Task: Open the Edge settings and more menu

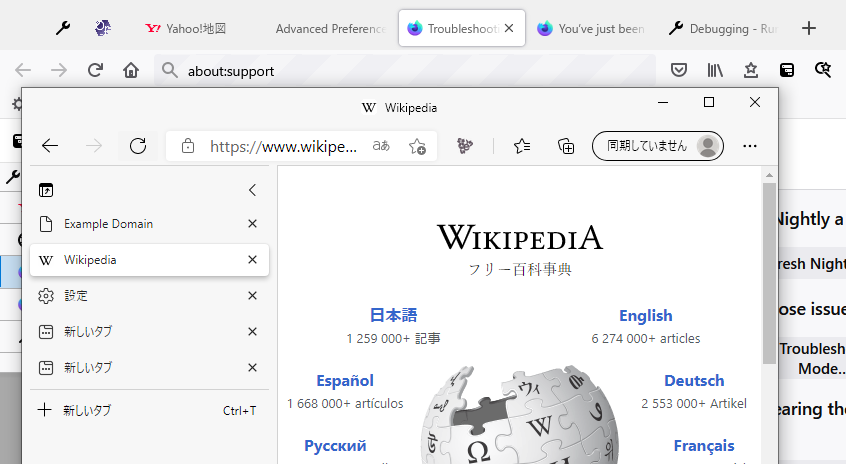Action: pyautogui.click(x=749, y=146)
